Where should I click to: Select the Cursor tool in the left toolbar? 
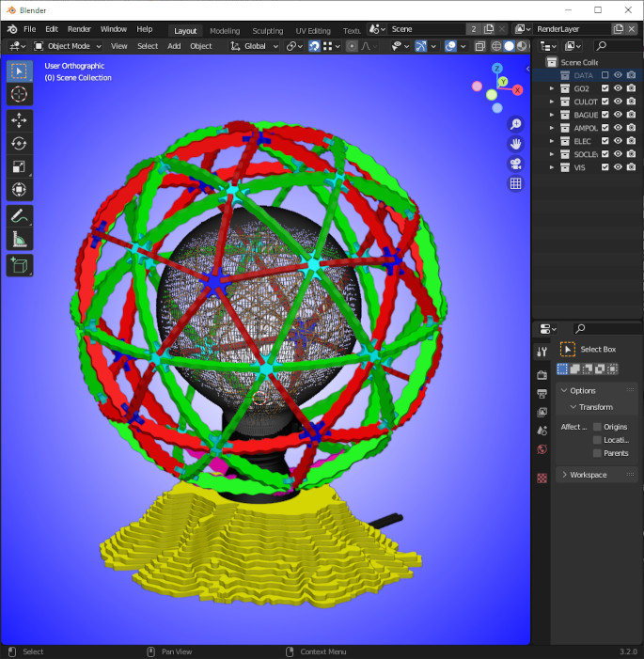coord(20,95)
